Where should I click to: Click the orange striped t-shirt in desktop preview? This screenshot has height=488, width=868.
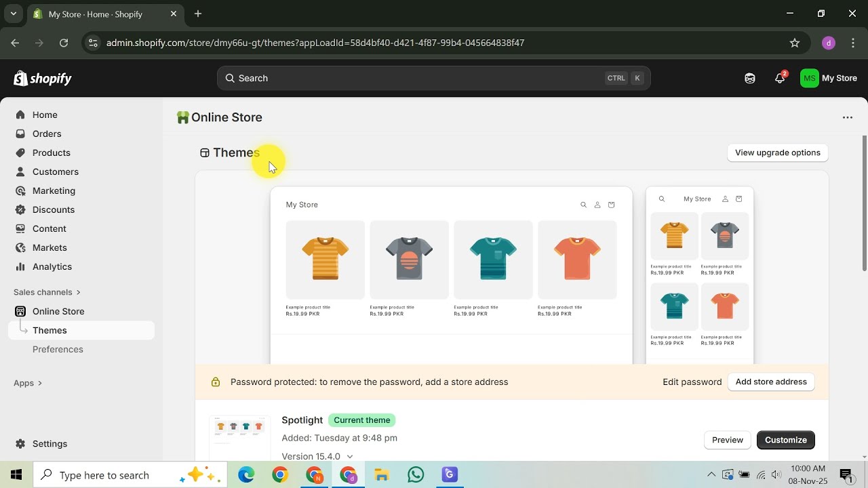[325, 258]
